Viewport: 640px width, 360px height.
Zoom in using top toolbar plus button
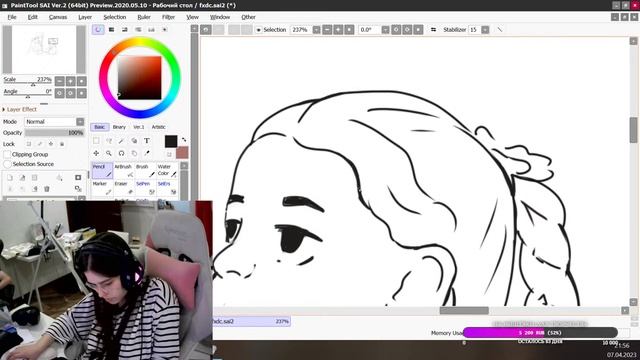tap(338, 30)
